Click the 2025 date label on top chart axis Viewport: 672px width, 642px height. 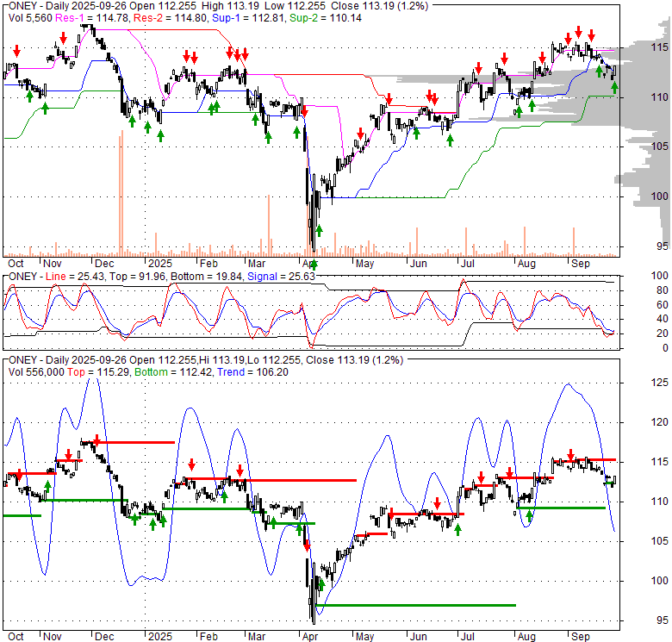pyautogui.click(x=160, y=264)
